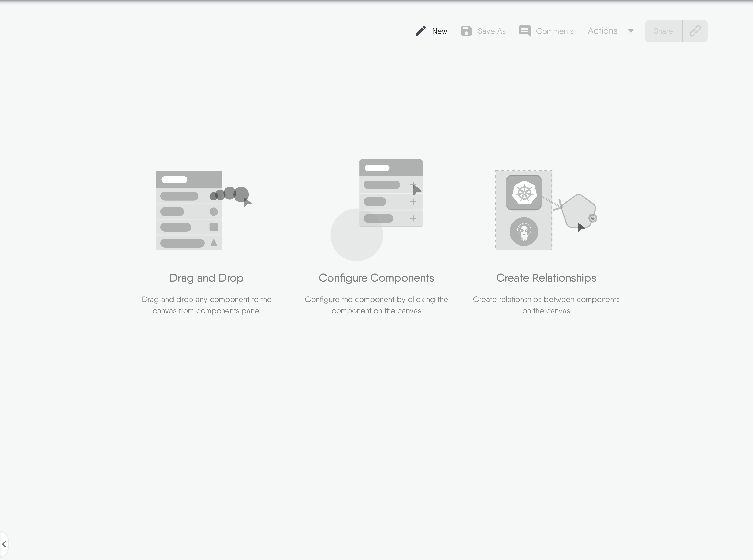Expand the collapsed left sidebar chevron
The height and width of the screenshot is (560, 753).
click(x=4, y=544)
